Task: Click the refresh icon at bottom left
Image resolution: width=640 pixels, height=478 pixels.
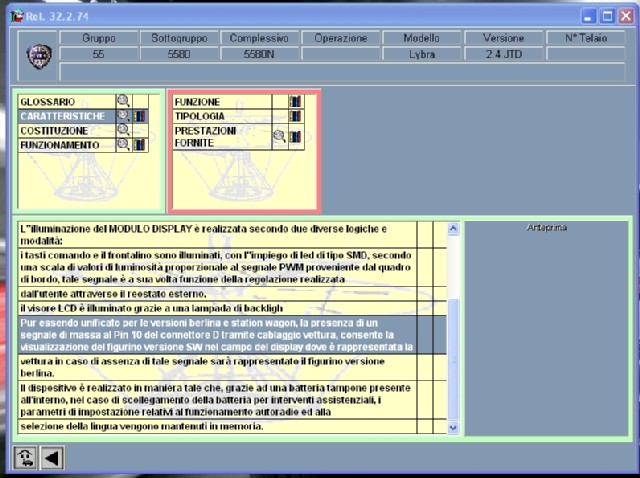Action: [x=23, y=458]
